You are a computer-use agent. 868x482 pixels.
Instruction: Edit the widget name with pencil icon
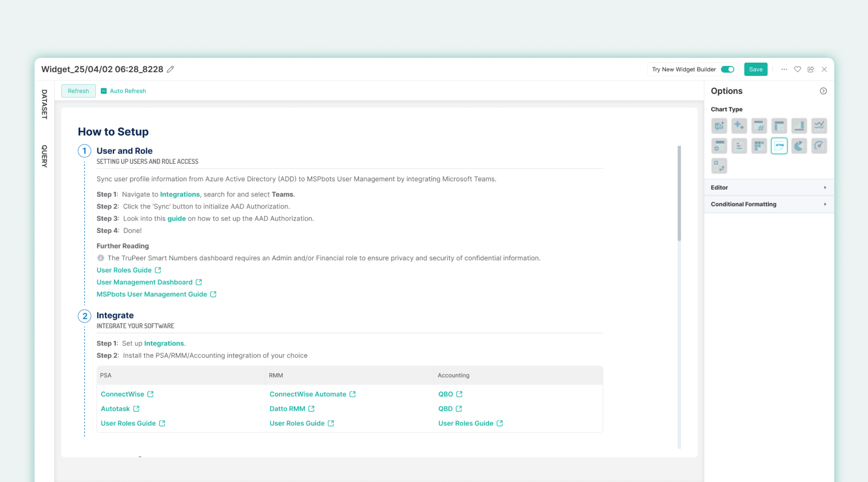click(x=170, y=69)
